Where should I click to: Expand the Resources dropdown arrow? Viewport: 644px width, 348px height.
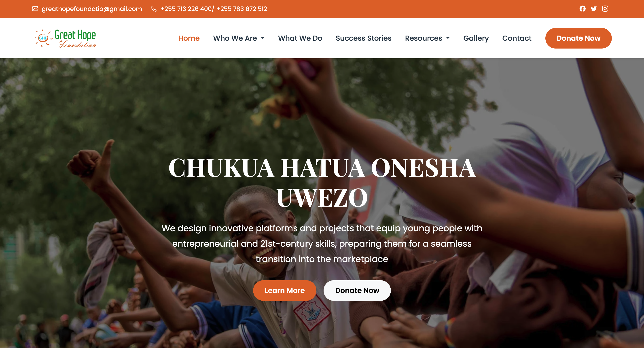click(x=448, y=38)
